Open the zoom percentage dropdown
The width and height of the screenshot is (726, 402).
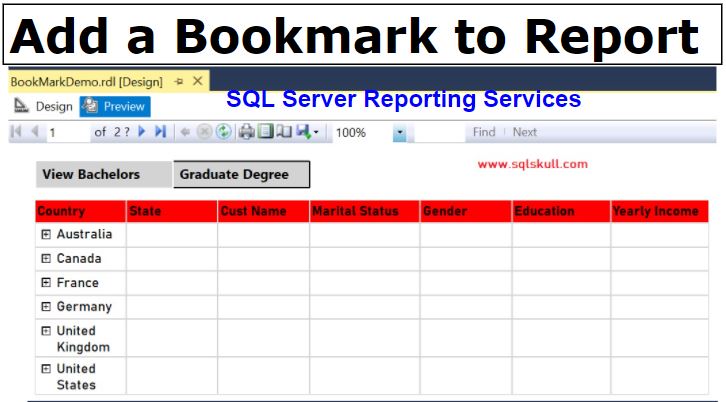point(399,133)
